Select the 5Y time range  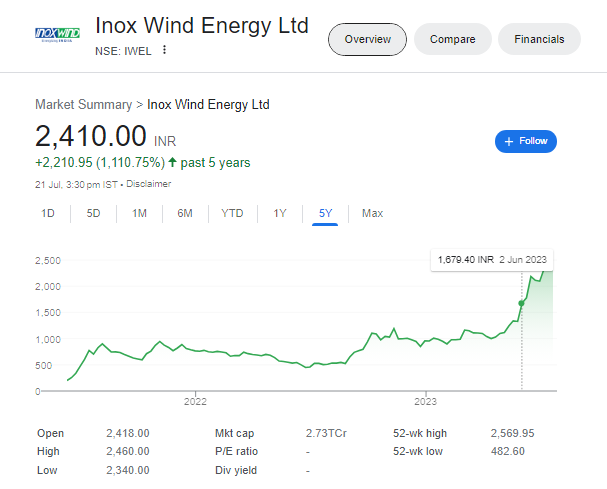click(x=326, y=213)
